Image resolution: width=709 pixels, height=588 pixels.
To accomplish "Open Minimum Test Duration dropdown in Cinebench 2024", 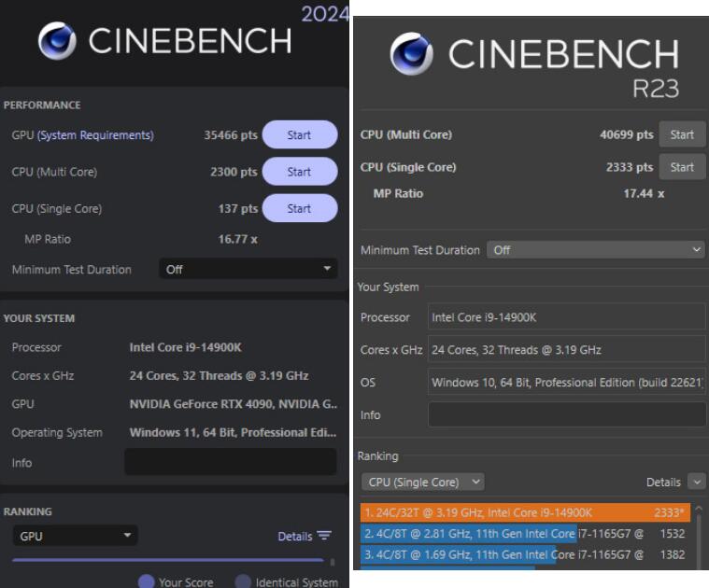I will tap(248, 270).
